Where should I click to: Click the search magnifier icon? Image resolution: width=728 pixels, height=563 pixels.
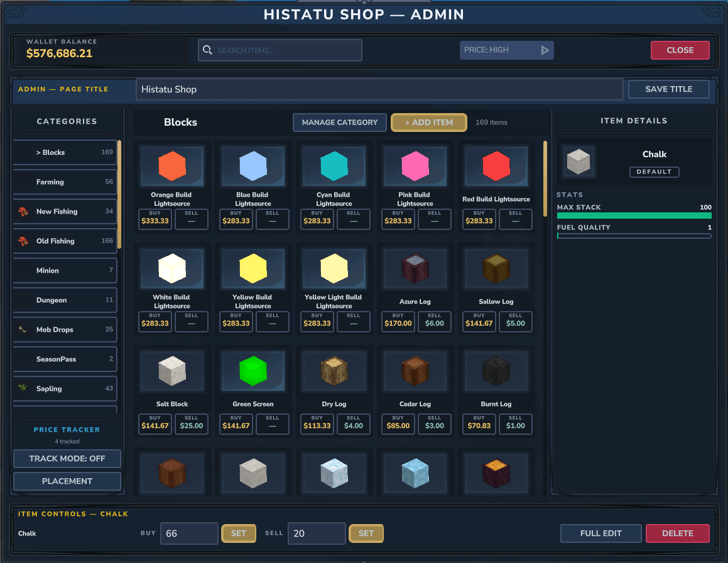point(207,50)
